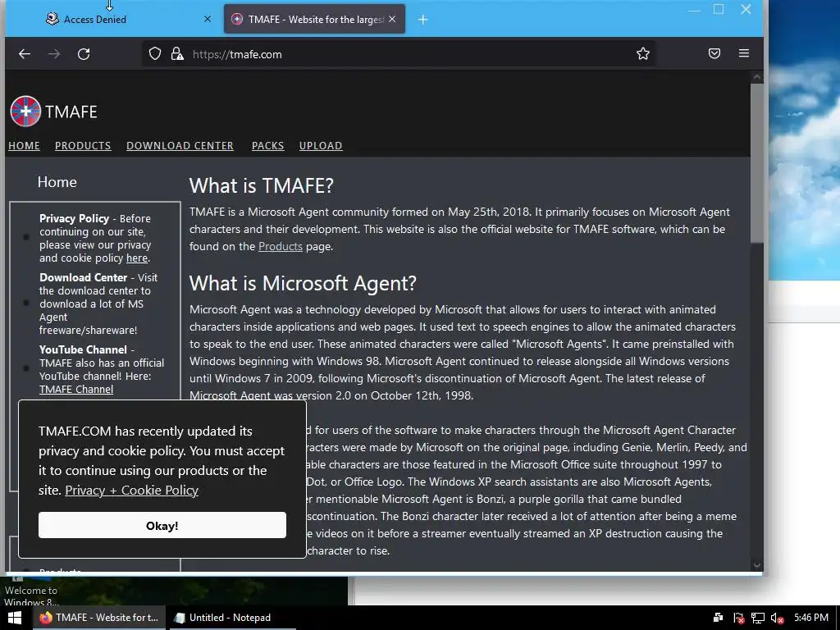
Task: Save page to Pocket icon
Action: tap(714, 53)
